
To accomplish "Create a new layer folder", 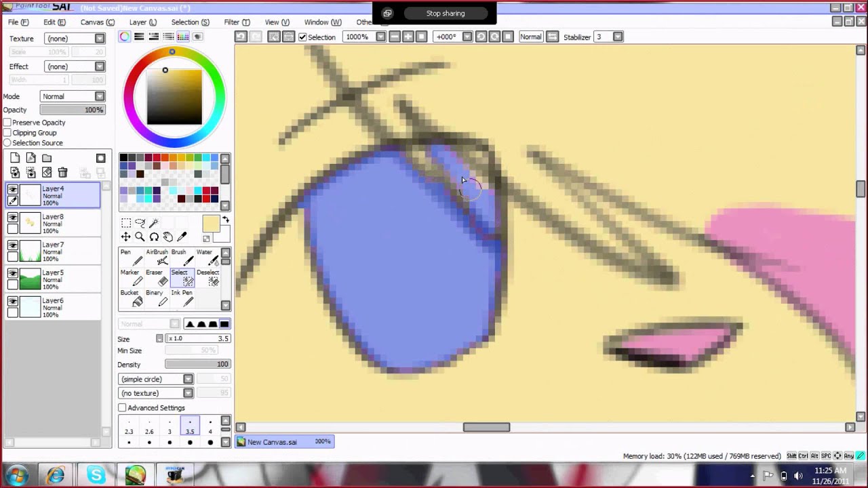I will click(x=47, y=158).
